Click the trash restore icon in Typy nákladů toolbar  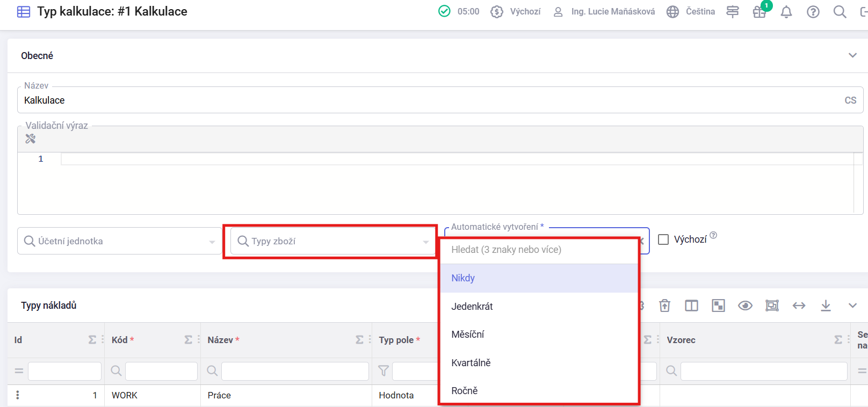664,306
